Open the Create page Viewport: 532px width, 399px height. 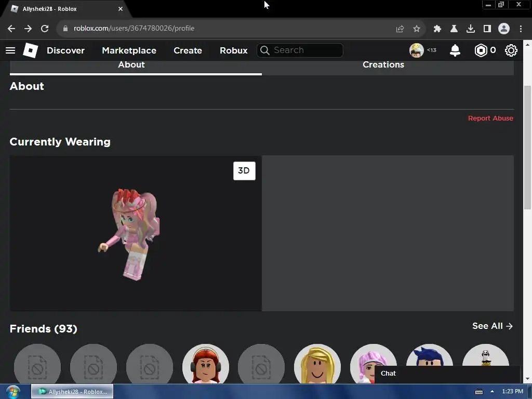click(188, 50)
